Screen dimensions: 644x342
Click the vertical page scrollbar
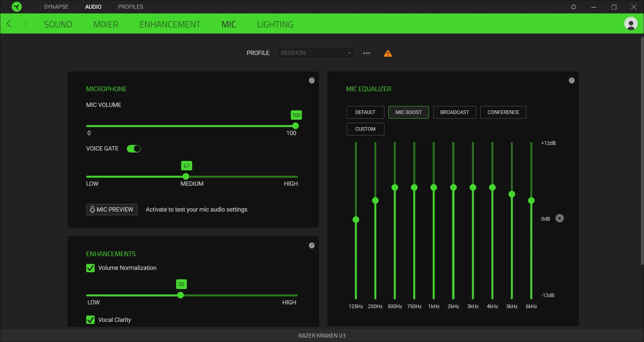[x=642, y=151]
